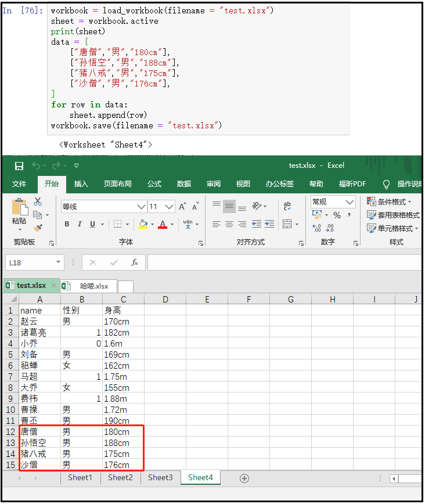Click the fx Insert Function icon
This screenshot has width=425, height=504.
pos(135,262)
